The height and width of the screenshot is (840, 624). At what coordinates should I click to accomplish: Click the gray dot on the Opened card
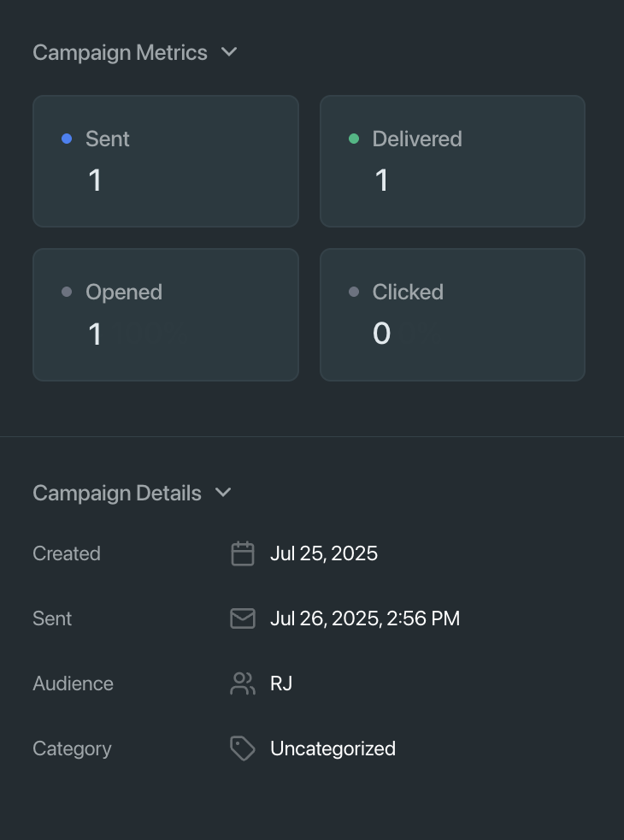pyautogui.click(x=68, y=292)
